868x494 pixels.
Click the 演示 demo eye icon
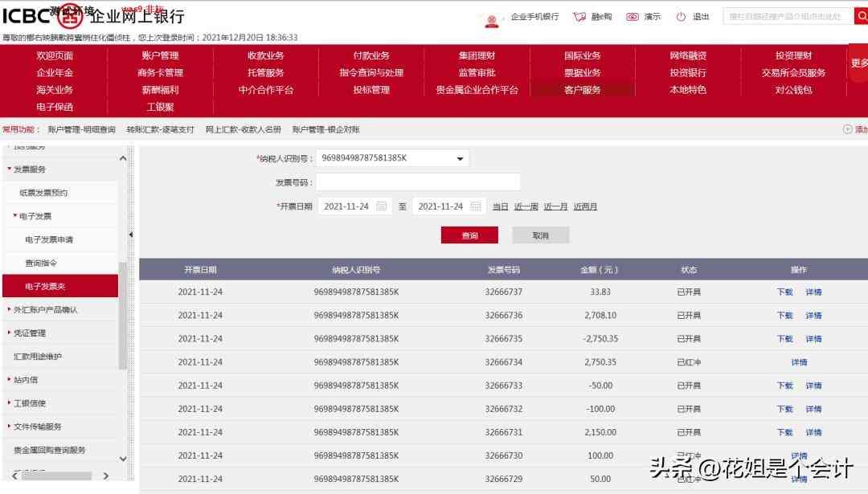pos(633,17)
